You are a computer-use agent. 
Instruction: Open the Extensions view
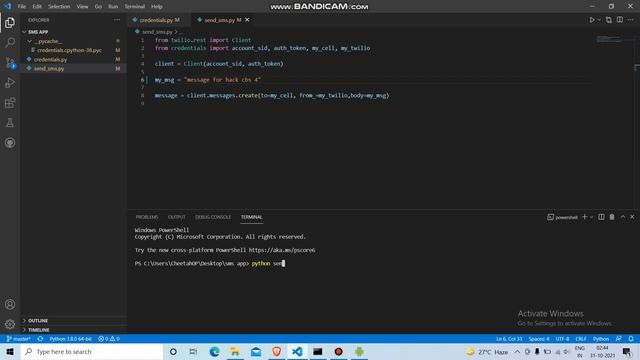[x=10, y=102]
